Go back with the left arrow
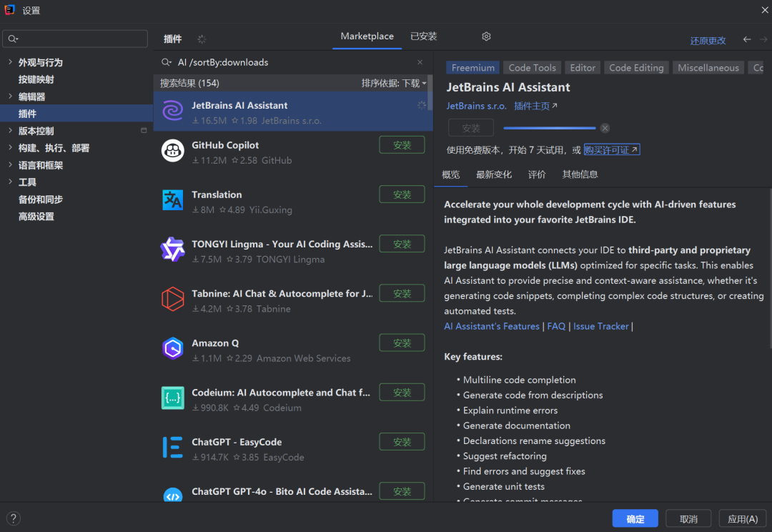The width and height of the screenshot is (772, 532). click(747, 39)
